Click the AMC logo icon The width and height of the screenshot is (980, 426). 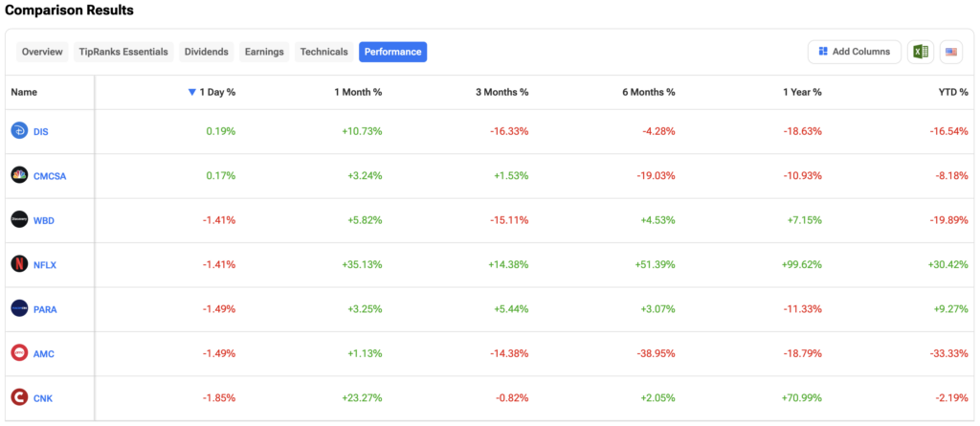(19, 353)
